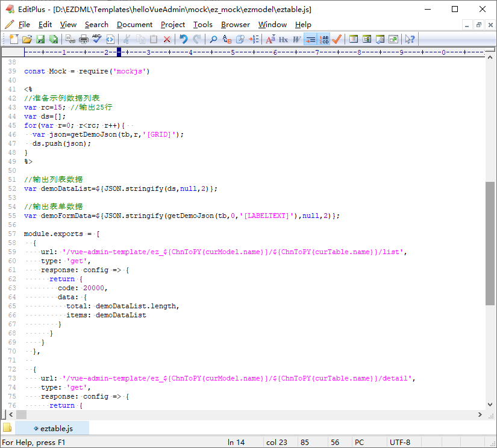Show the Output window panel
This screenshot has height=448, width=497.
[x=380, y=39]
